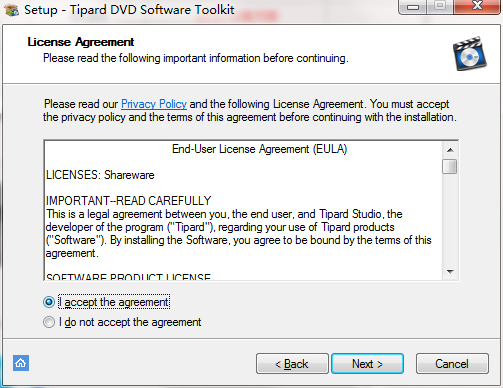
Task: Select "I accept the agreement" radio button
Action: click(x=49, y=302)
